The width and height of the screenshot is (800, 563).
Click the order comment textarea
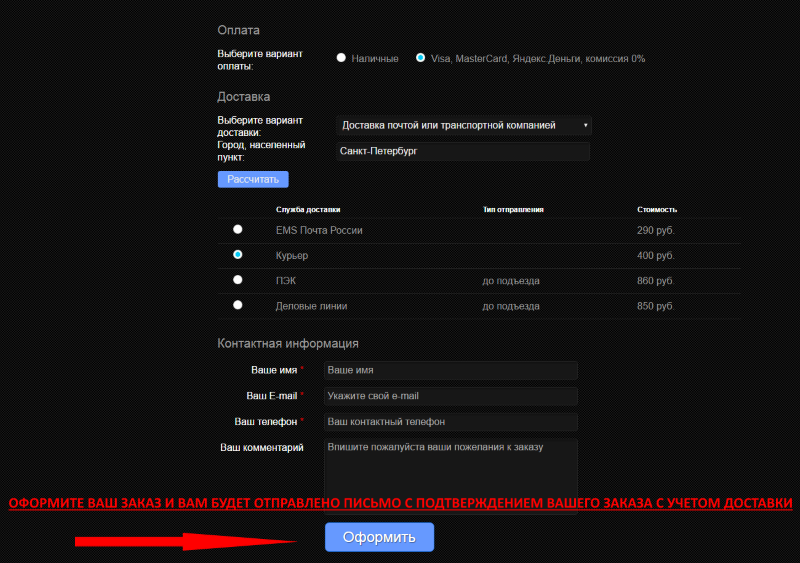point(451,476)
